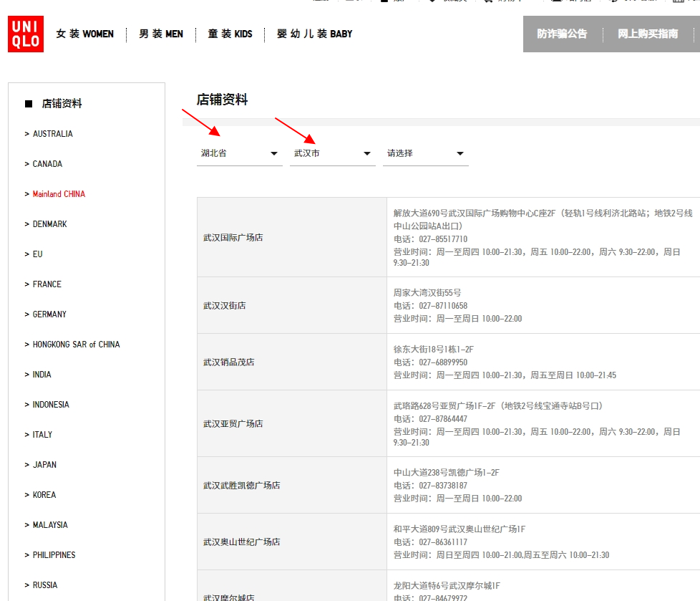The image size is (700, 601).
Task: Select INDIA in the sidebar
Action: [x=42, y=375]
